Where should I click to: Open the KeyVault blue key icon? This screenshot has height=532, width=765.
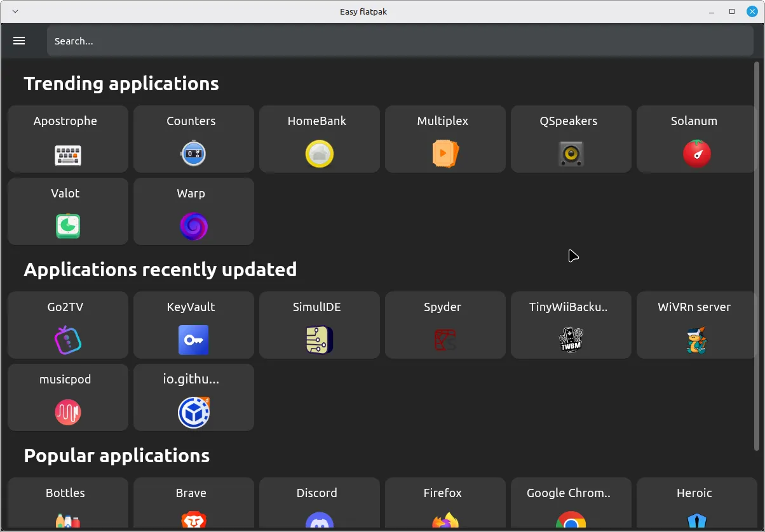point(193,340)
